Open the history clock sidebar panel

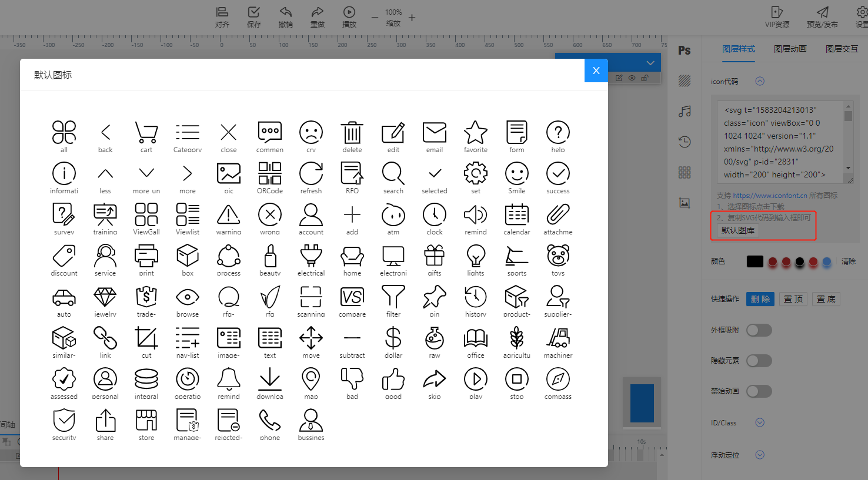(685, 142)
